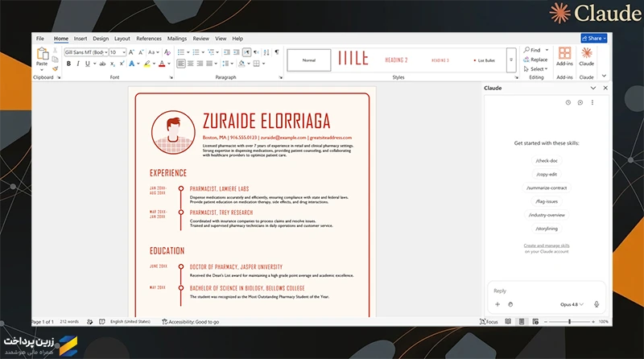Click the Decrease Indent icon
The height and width of the screenshot is (359, 644).
(227, 52)
